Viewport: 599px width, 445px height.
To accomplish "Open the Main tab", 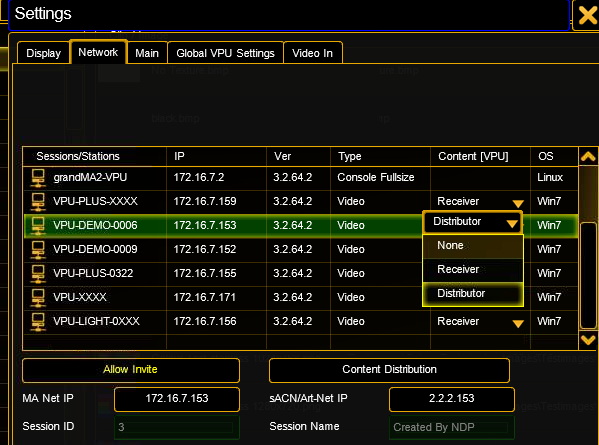I will (147, 53).
